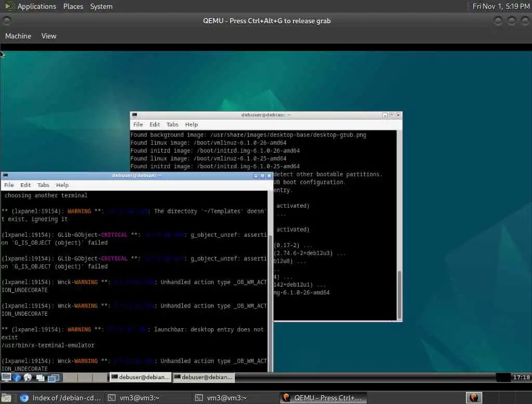This screenshot has width=532, height=404.
Task: Maximize the back debuser terminal window
Action: click(392, 115)
